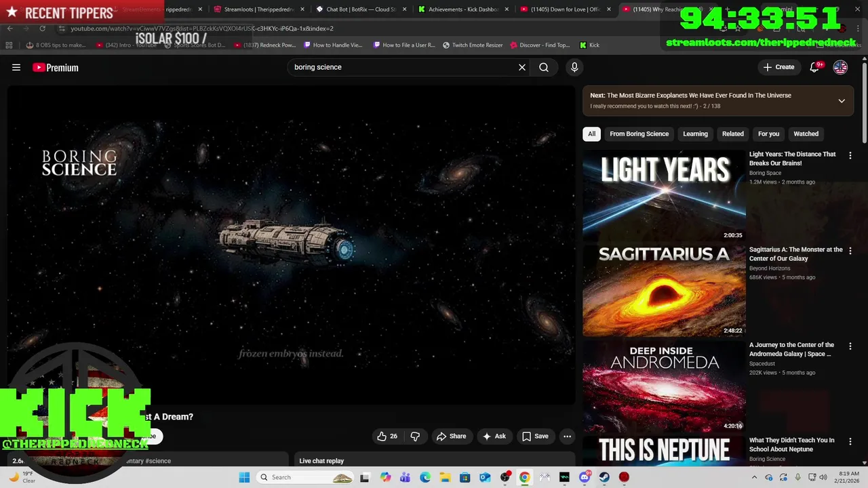Start voice search with microphone icon
This screenshot has height=488, width=868.
point(574,67)
